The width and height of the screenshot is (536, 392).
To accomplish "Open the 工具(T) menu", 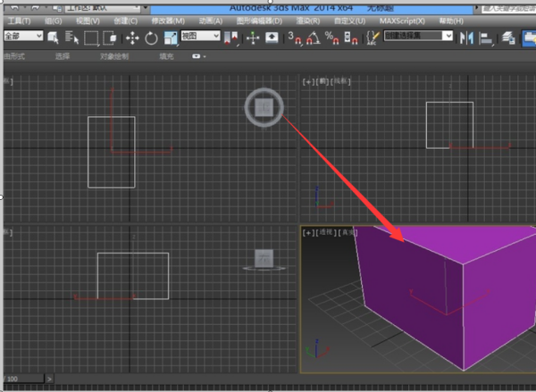I will [19, 21].
